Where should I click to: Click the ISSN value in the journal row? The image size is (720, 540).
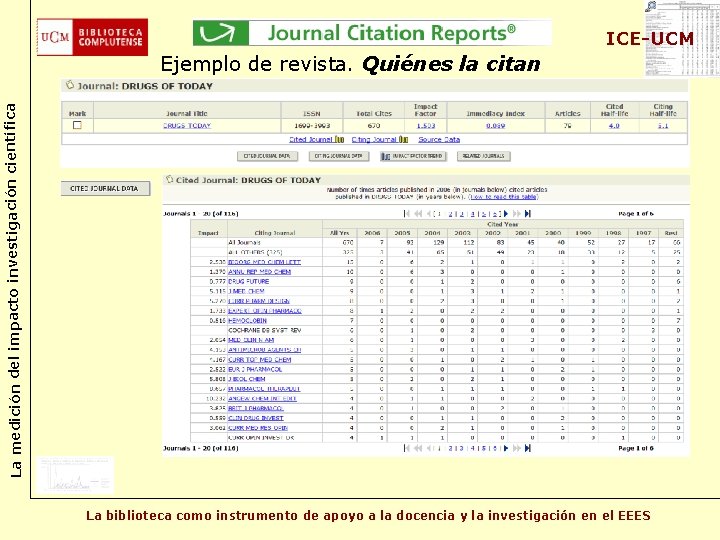(312, 125)
